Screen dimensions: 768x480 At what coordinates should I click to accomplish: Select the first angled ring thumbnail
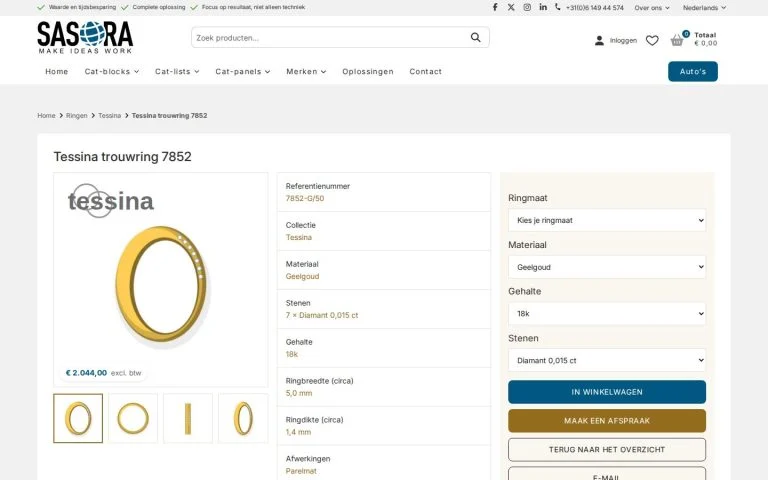pos(78,418)
